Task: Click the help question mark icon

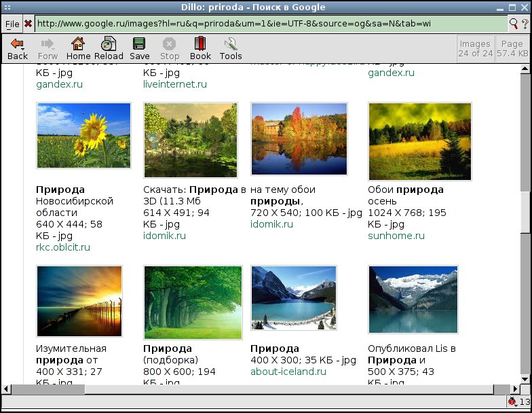Action: coord(525,24)
